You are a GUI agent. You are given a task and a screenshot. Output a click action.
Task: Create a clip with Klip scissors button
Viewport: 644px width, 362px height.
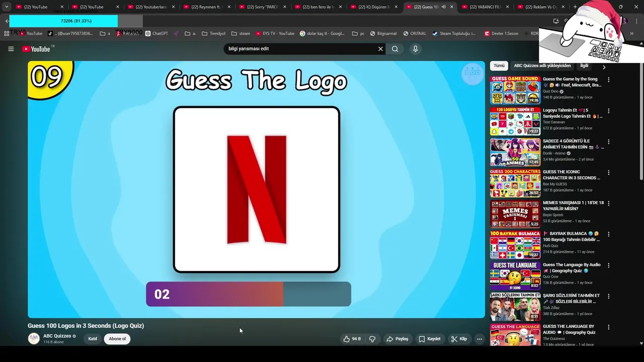(459, 339)
